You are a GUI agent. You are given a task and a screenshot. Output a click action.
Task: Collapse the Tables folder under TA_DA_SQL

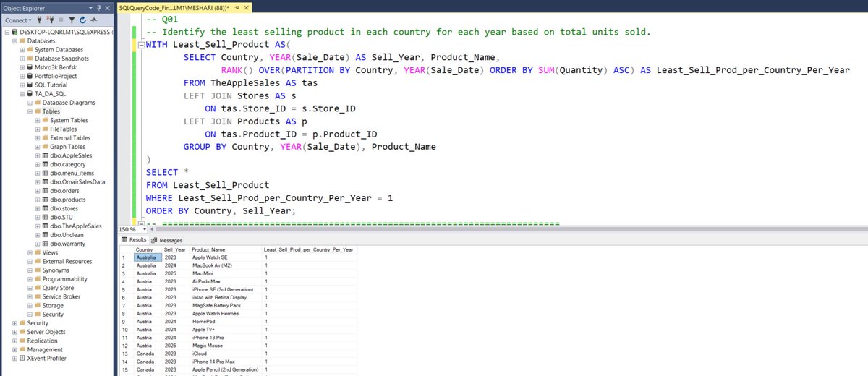click(30, 111)
